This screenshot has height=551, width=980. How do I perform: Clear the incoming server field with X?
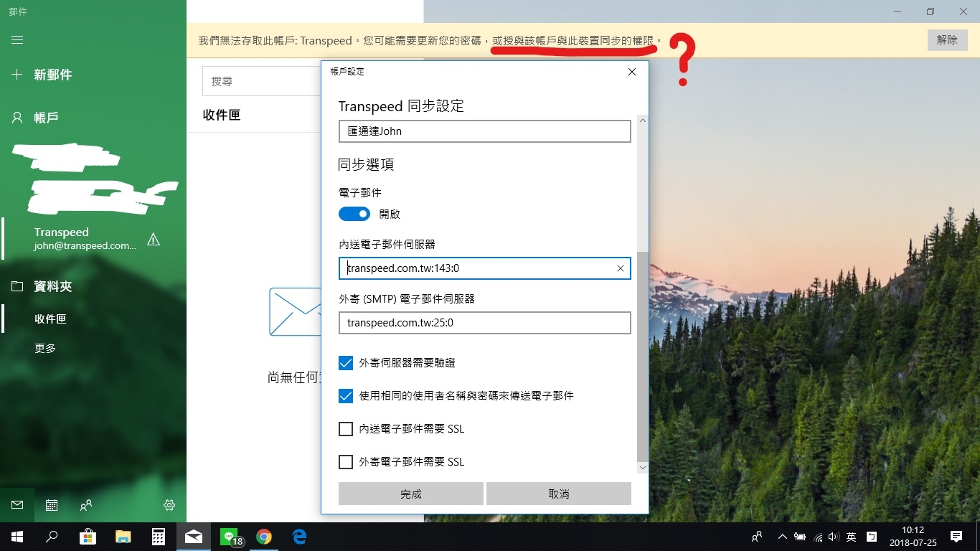(621, 268)
